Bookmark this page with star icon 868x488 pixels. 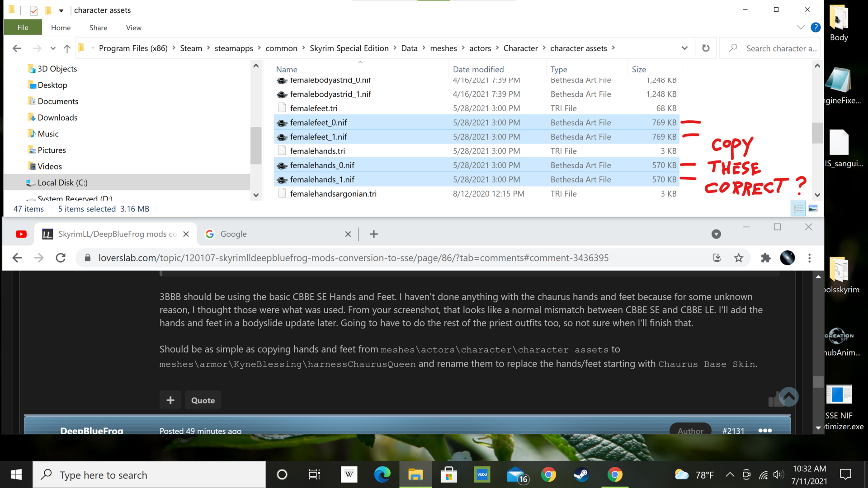(x=739, y=258)
